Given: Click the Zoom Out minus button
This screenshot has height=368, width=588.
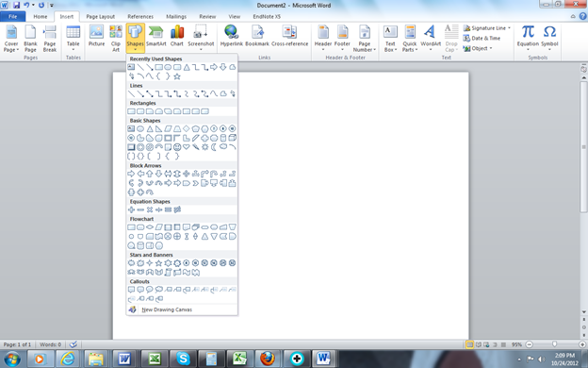Looking at the screenshot, I should [x=530, y=344].
